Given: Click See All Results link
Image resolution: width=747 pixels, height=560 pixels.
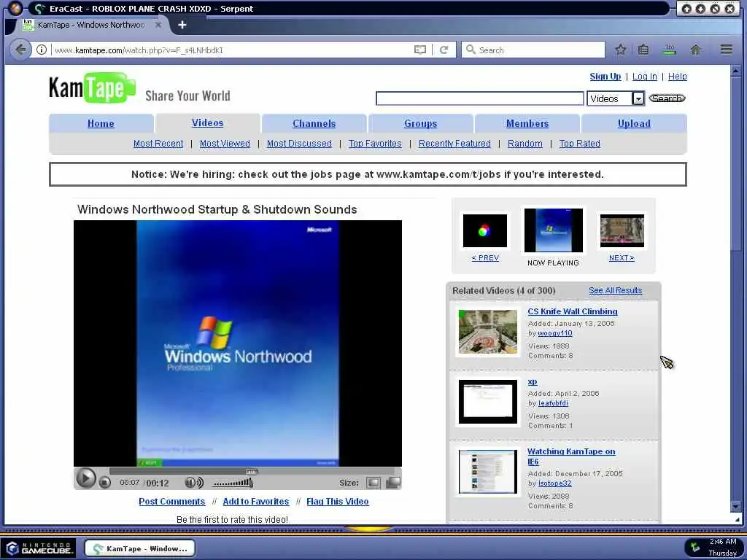Looking at the screenshot, I should (615, 290).
